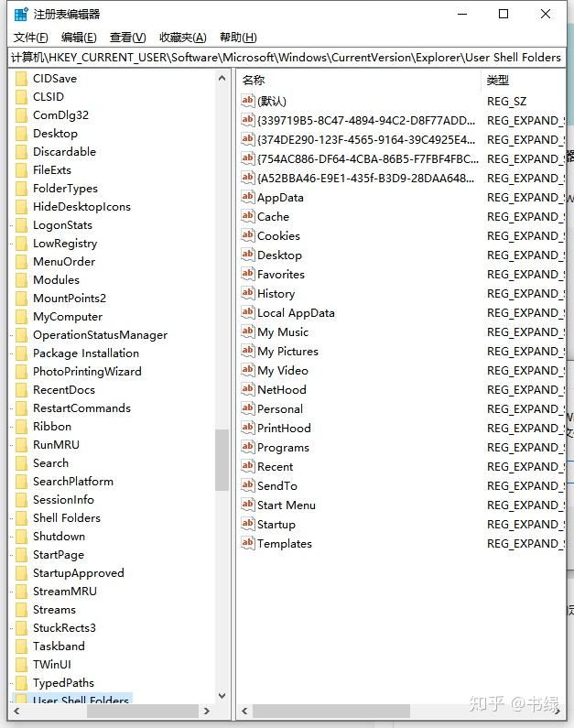Expand the LogonStats tree node

pyautogui.click(x=12, y=225)
